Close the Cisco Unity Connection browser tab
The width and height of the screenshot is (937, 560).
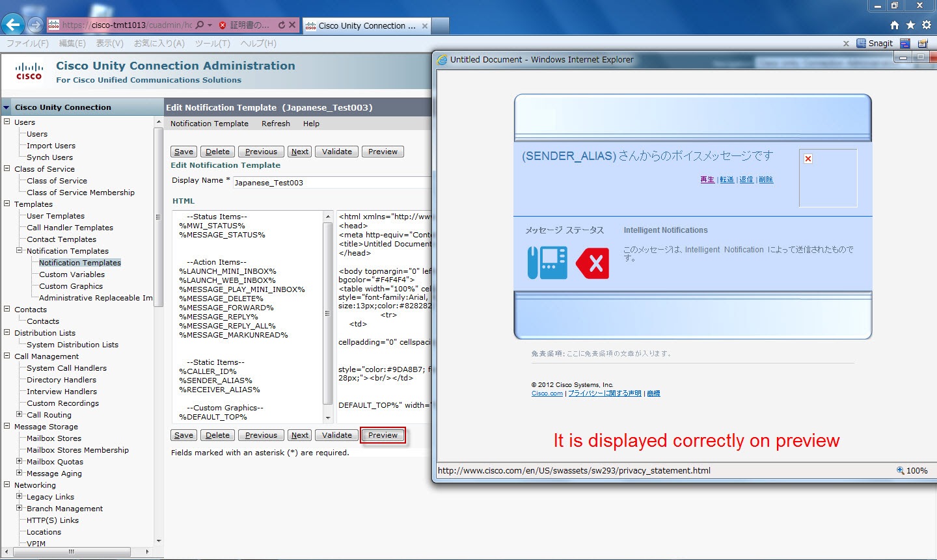pyautogui.click(x=425, y=26)
